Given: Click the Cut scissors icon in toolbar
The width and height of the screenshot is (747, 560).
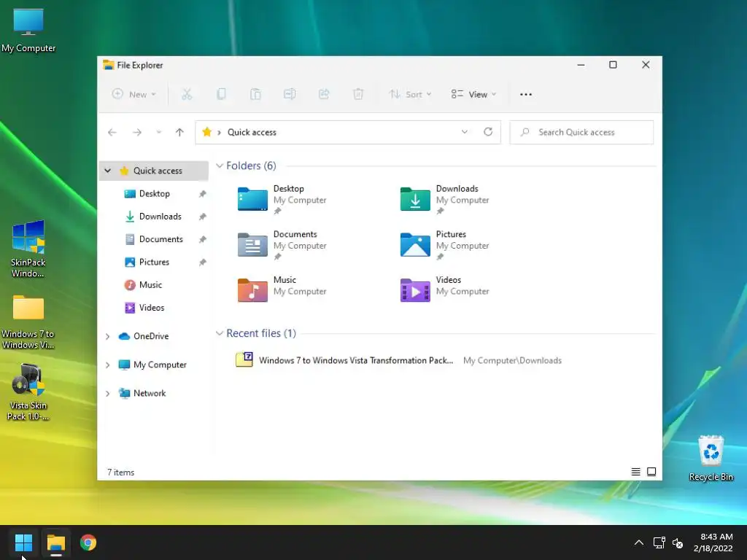Looking at the screenshot, I should coord(187,94).
